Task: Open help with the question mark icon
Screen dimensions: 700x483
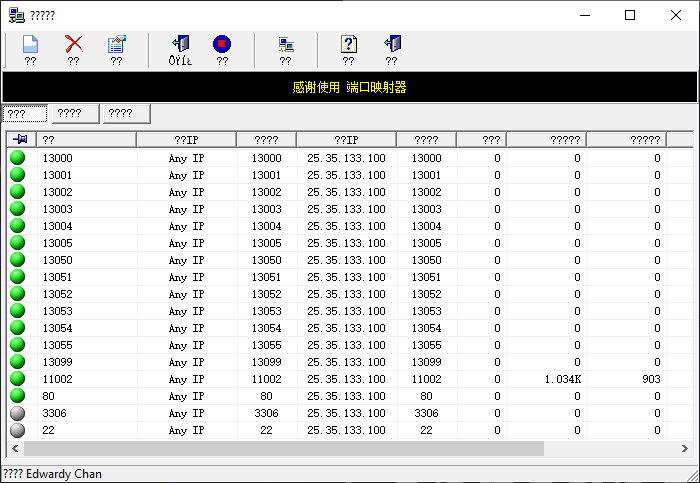Action: point(348,45)
